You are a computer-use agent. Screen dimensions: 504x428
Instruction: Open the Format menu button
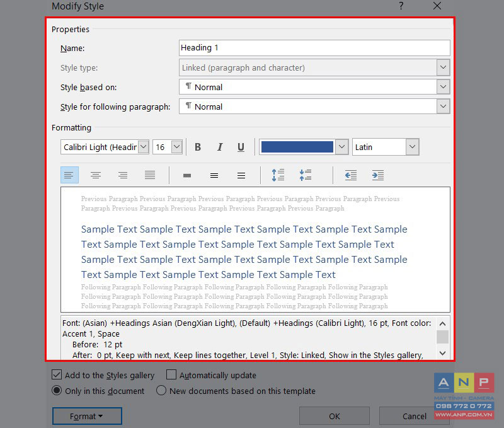point(87,416)
